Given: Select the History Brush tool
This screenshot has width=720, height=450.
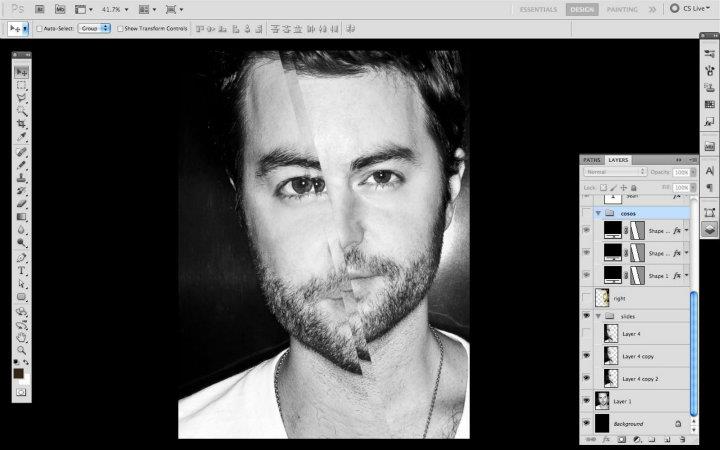Looking at the screenshot, I should coord(22,191).
